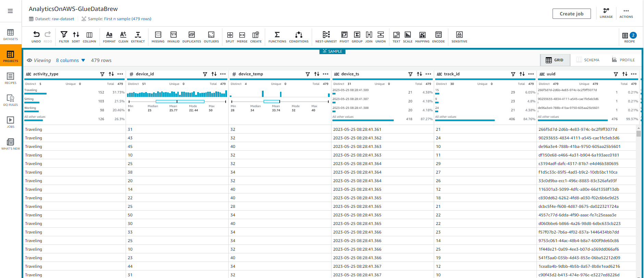Image resolution: width=644 pixels, height=278 pixels.
Task: Open the Functions menu
Action: click(277, 37)
